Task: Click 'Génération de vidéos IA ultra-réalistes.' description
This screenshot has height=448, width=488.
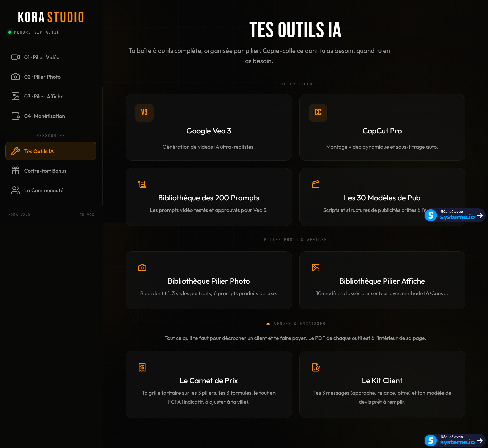Action: [209, 147]
